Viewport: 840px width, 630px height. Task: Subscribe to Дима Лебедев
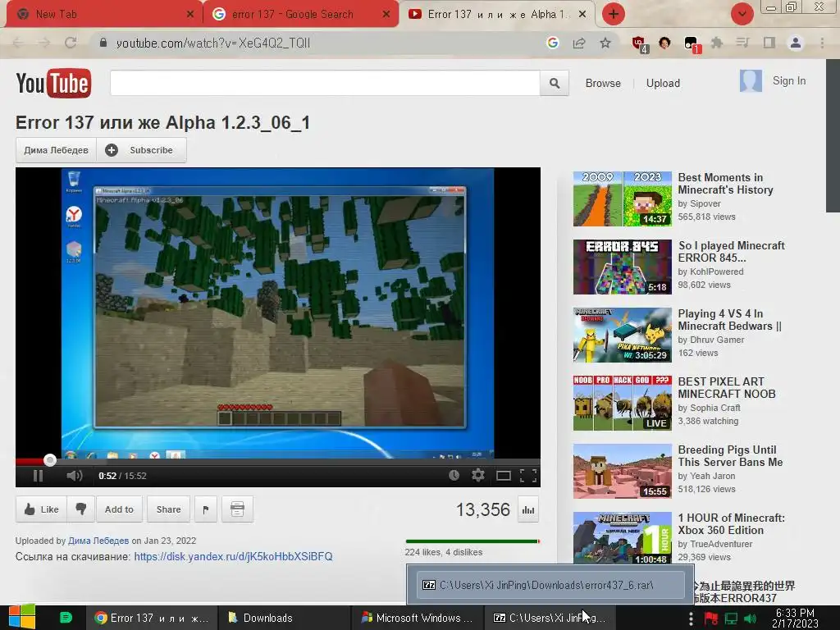tap(141, 150)
